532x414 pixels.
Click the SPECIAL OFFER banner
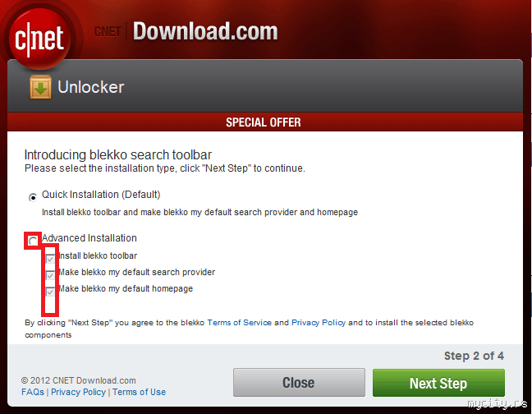pos(265,122)
